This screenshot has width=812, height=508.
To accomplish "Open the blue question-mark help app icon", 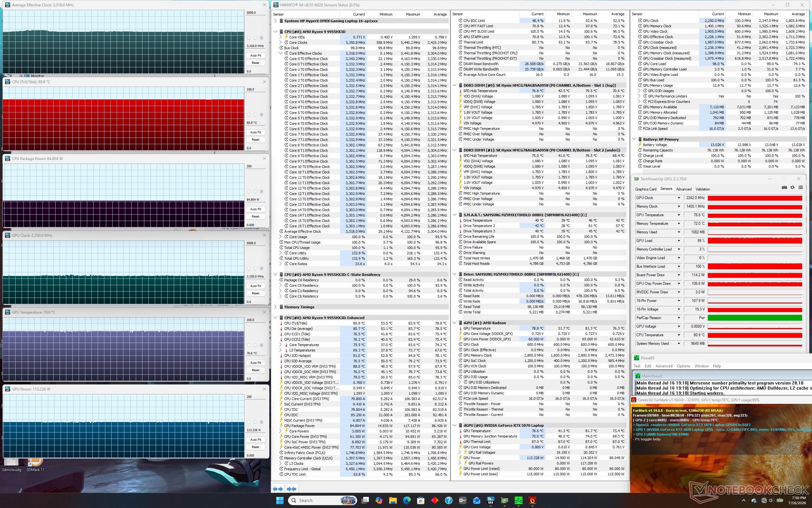I will pyautogui.click(x=449, y=500).
